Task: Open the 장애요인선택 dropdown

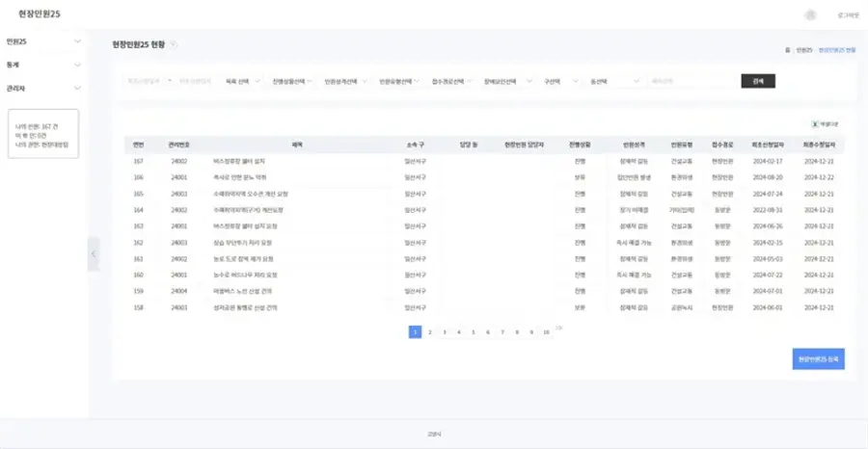Action: tap(507, 81)
